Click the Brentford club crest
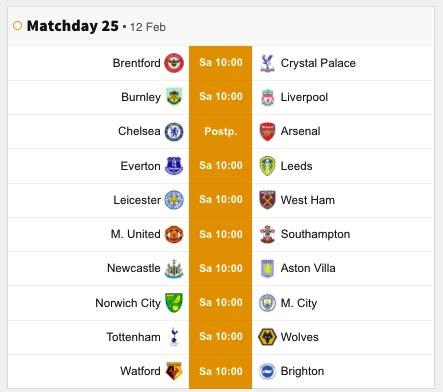Viewport: 443px width, 392px height. [174, 63]
